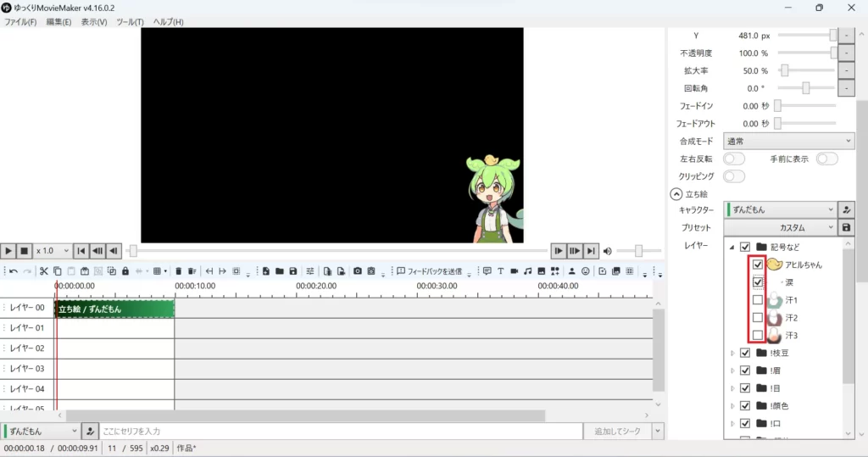Select the 立ち絵 / ずんだもん timeline clip
This screenshot has height=457, width=868.
point(114,309)
